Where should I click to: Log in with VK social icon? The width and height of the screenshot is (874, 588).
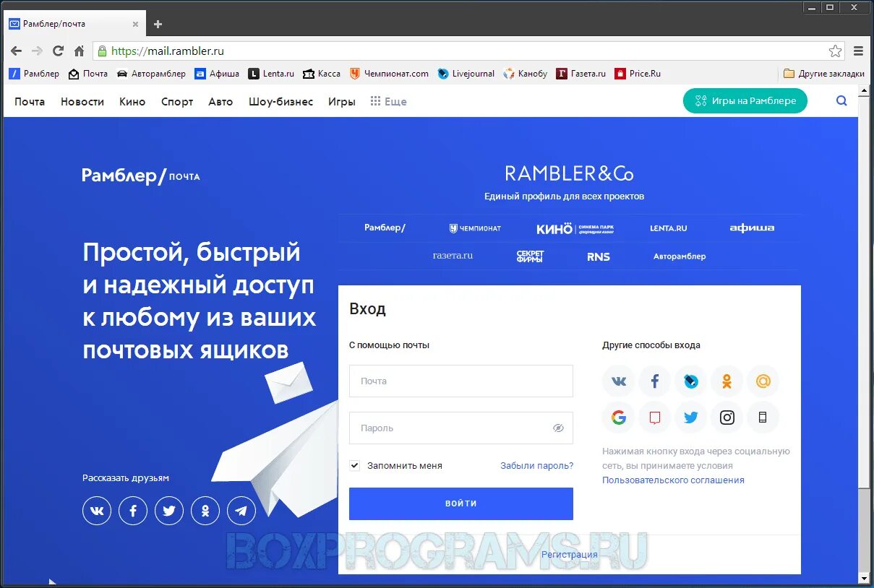click(x=619, y=381)
